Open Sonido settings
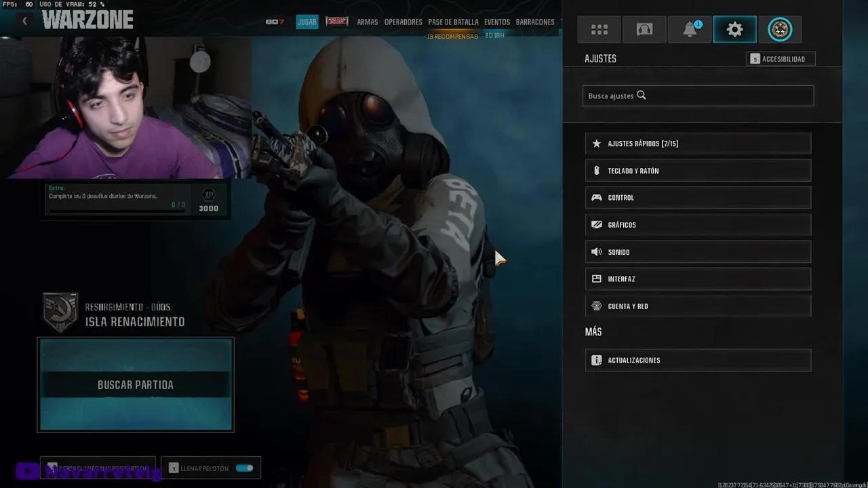This screenshot has width=868, height=488. tap(698, 252)
